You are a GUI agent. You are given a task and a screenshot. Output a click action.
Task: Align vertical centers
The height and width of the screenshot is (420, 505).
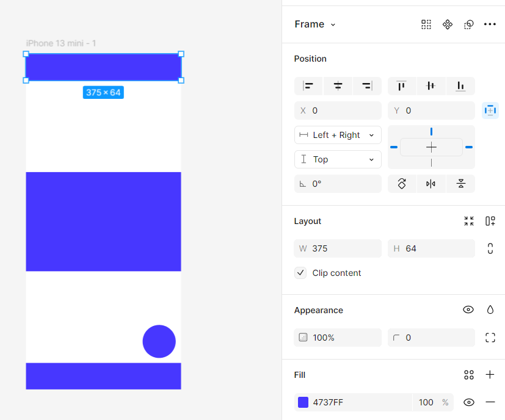pos(431,85)
